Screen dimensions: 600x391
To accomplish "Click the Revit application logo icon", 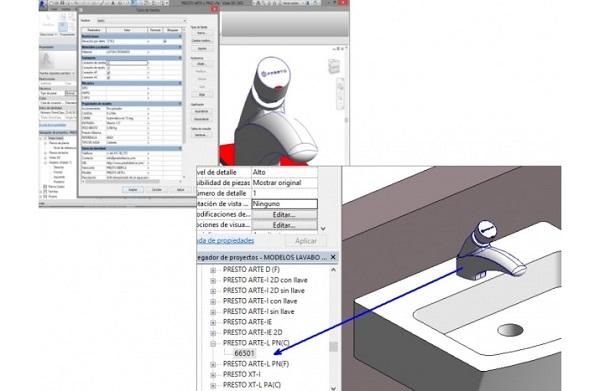I will (43, 4).
